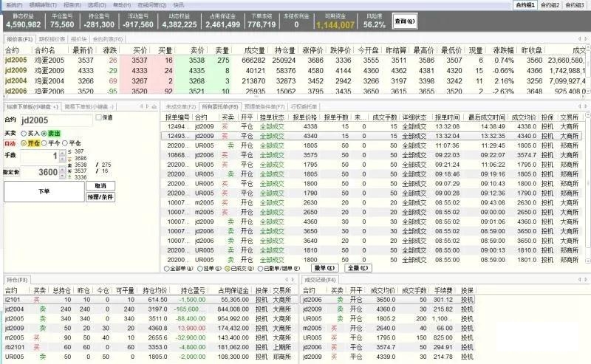This screenshot has height=364, width=591.
Task: Open the 帮助(H) menu
Action: (x=122, y=5)
